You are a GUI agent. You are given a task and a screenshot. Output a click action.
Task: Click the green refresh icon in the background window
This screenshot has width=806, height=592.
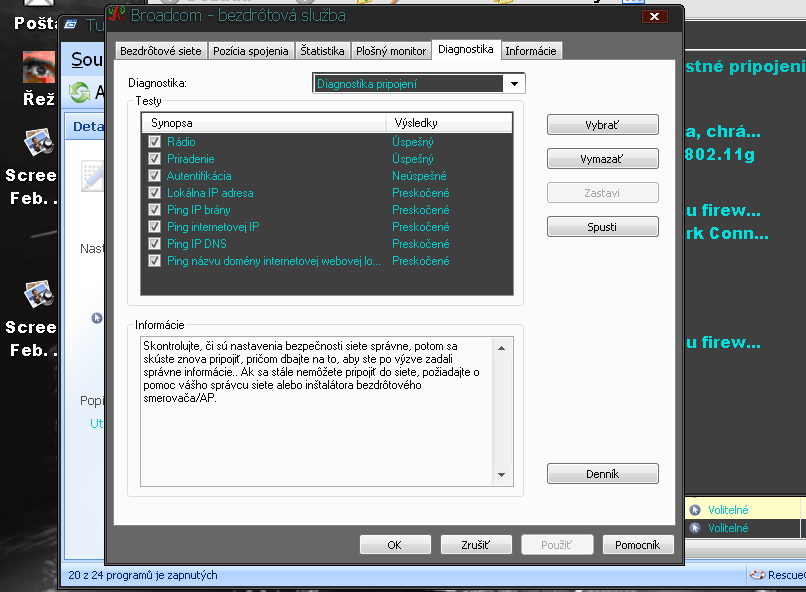(x=79, y=93)
